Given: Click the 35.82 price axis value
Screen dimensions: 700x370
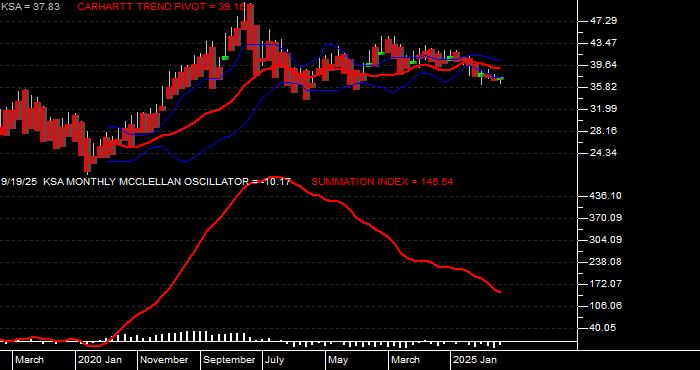Looking at the screenshot, I should (x=604, y=87).
